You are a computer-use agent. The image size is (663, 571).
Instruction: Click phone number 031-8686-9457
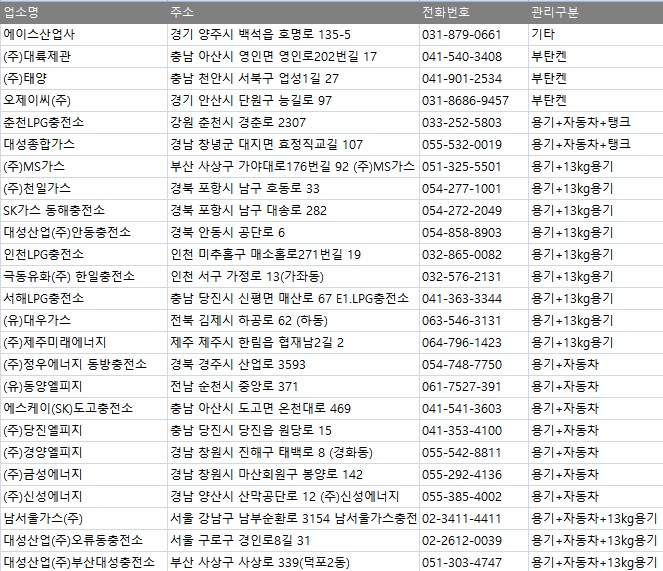coord(465,101)
